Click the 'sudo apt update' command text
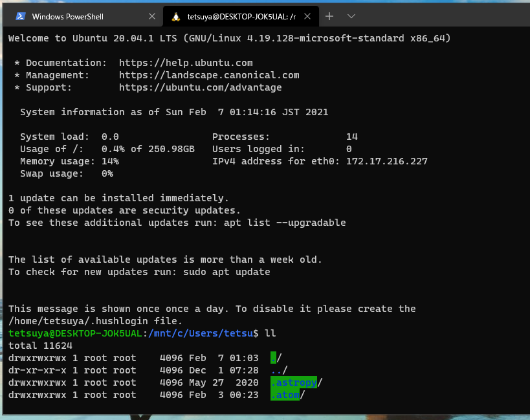 (226, 272)
